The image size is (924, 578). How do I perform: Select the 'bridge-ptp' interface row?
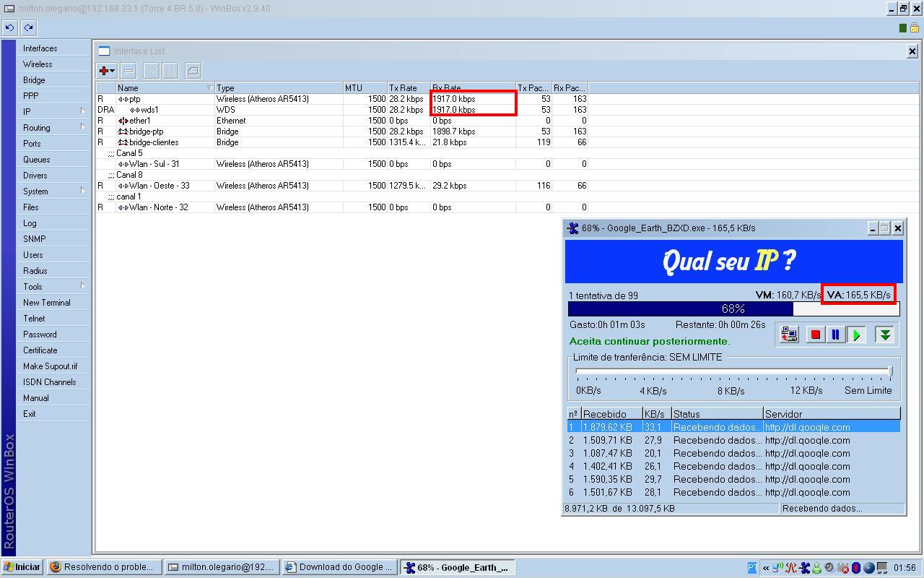pos(343,131)
